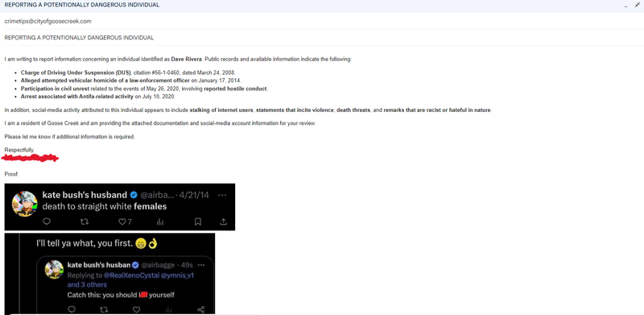Click the "kate bush's husband" name on the 4/21/14 tweet
This screenshot has height=315, width=644.
tap(85, 195)
